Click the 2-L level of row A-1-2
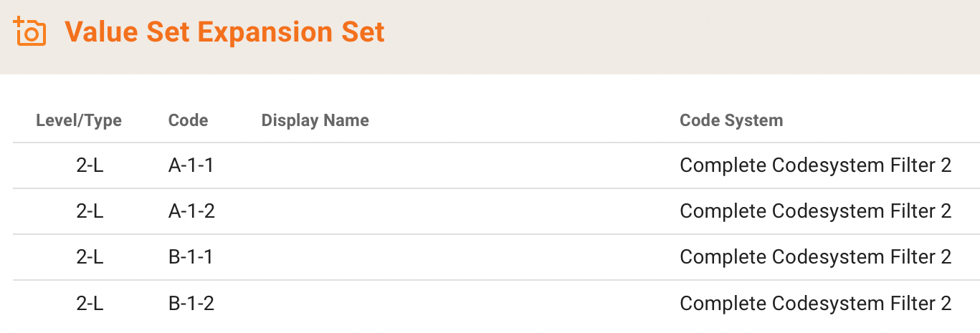980x333 pixels. pos(90,211)
